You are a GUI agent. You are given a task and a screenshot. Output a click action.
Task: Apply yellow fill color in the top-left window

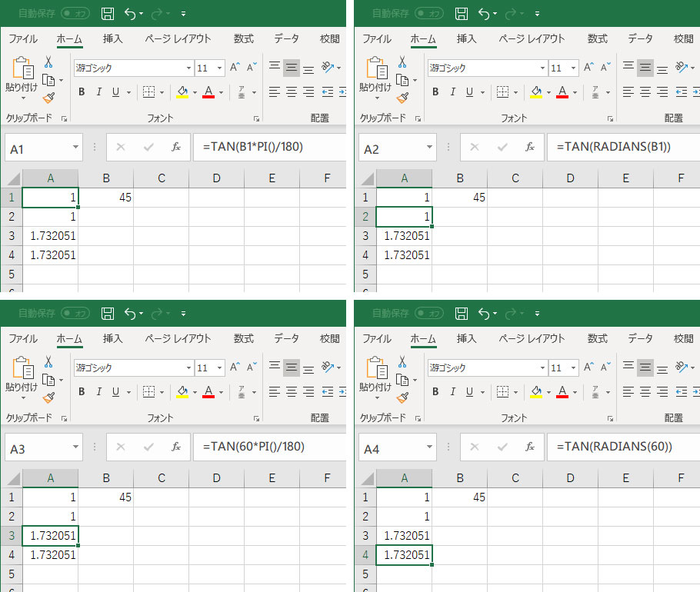pos(182,92)
